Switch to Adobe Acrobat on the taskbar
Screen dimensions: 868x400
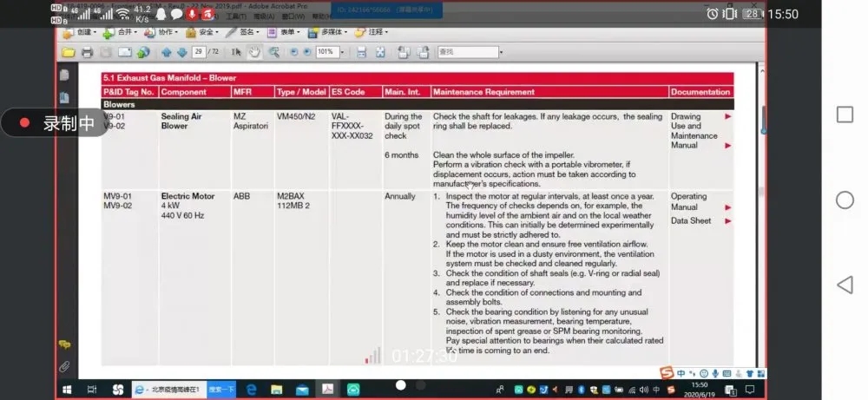coord(328,390)
